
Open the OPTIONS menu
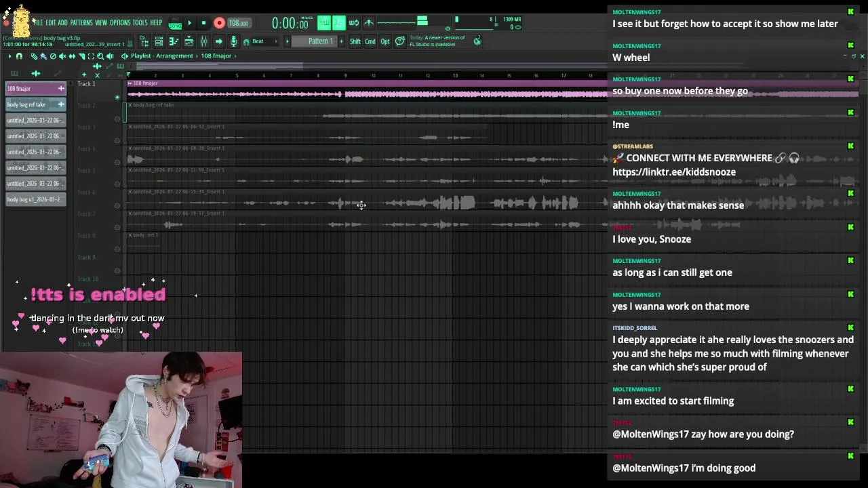coord(120,22)
